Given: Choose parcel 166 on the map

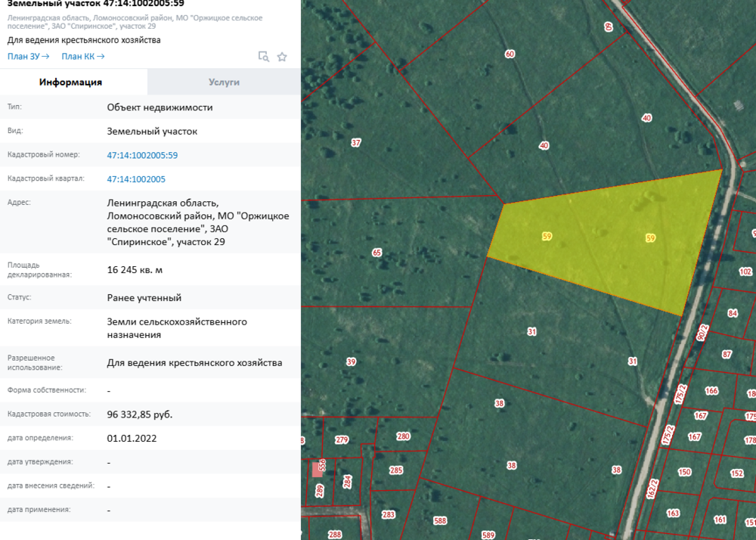Looking at the screenshot, I should pos(711,390).
